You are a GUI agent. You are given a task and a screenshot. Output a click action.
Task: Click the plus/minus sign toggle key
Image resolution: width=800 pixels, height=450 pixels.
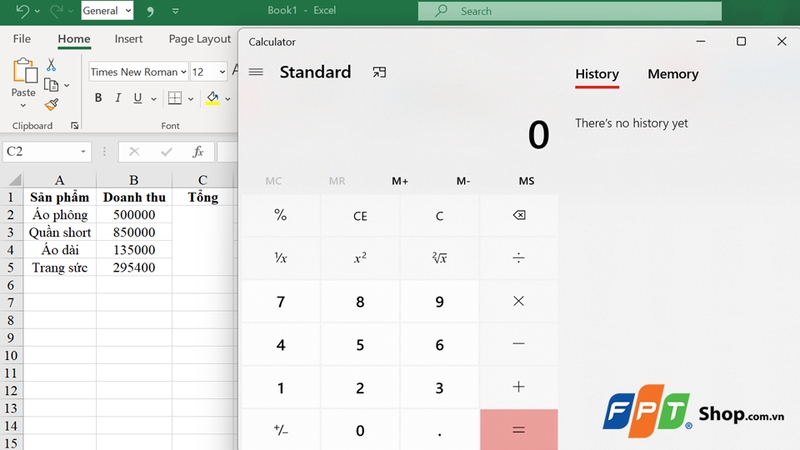[x=281, y=430]
